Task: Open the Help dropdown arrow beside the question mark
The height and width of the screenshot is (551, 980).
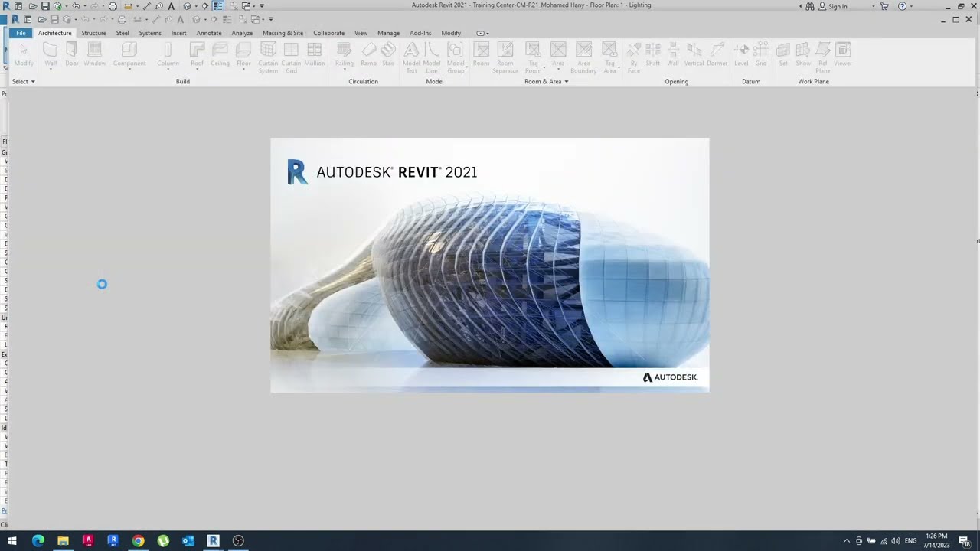Action: coord(911,6)
